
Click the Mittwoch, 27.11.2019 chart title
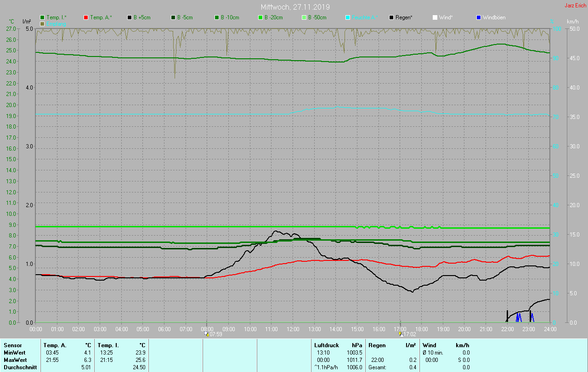pos(295,7)
